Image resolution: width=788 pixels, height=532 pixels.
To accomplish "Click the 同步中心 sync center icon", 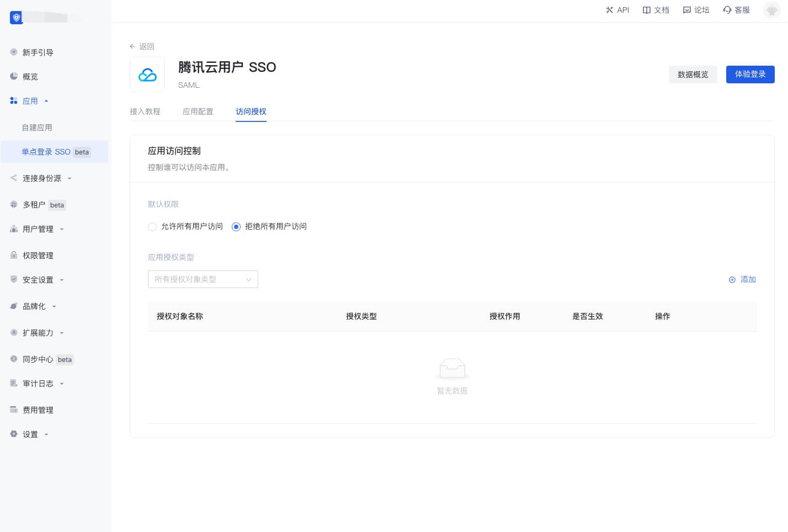I will tap(14, 359).
